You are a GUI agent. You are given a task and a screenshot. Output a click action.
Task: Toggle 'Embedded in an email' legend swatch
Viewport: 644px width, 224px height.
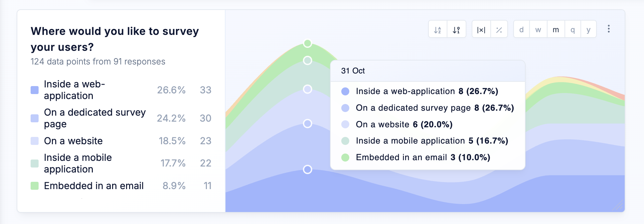(35, 186)
